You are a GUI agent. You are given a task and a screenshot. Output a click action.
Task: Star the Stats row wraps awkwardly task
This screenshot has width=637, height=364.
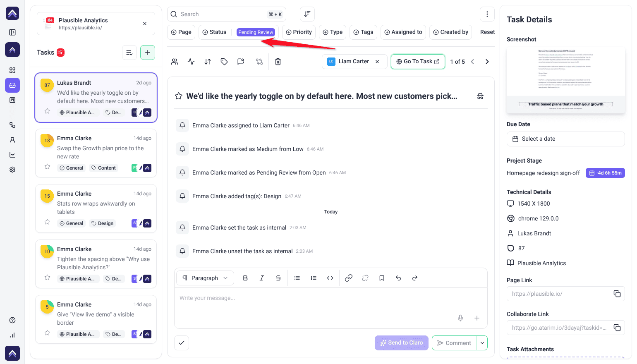click(x=47, y=222)
